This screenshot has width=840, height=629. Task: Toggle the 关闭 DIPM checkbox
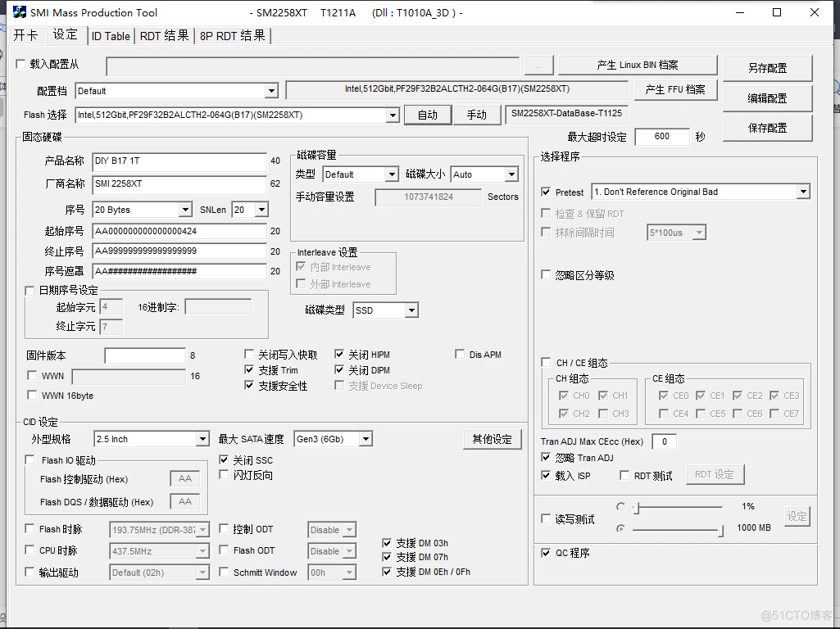pyautogui.click(x=339, y=370)
